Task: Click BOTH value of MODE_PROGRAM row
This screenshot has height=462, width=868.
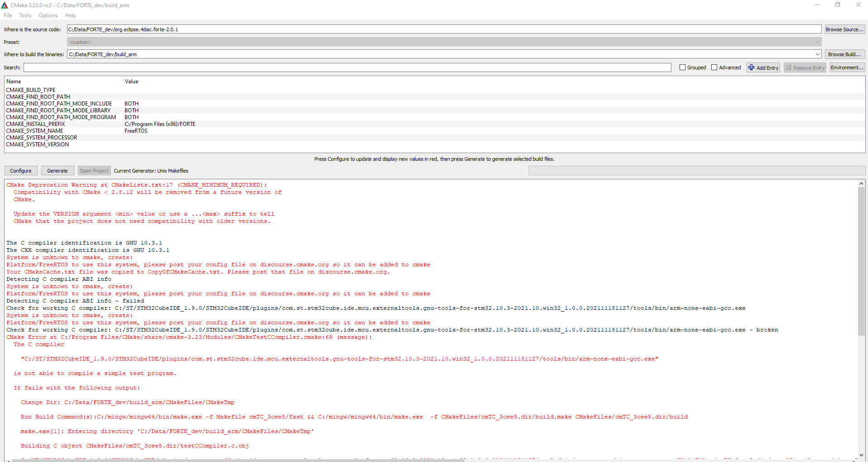Action: tap(132, 117)
